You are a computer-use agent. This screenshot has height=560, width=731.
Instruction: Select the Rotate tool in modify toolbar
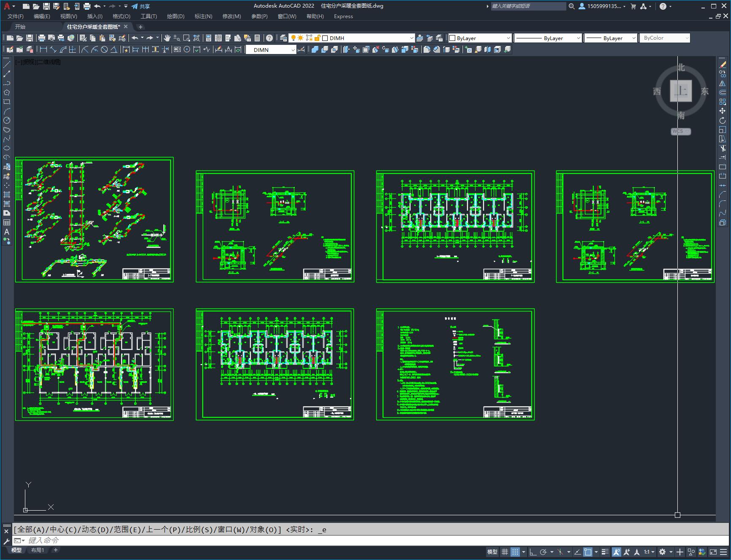click(x=723, y=120)
